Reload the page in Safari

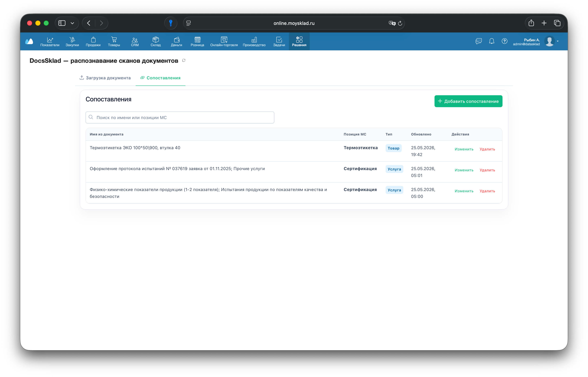(400, 23)
